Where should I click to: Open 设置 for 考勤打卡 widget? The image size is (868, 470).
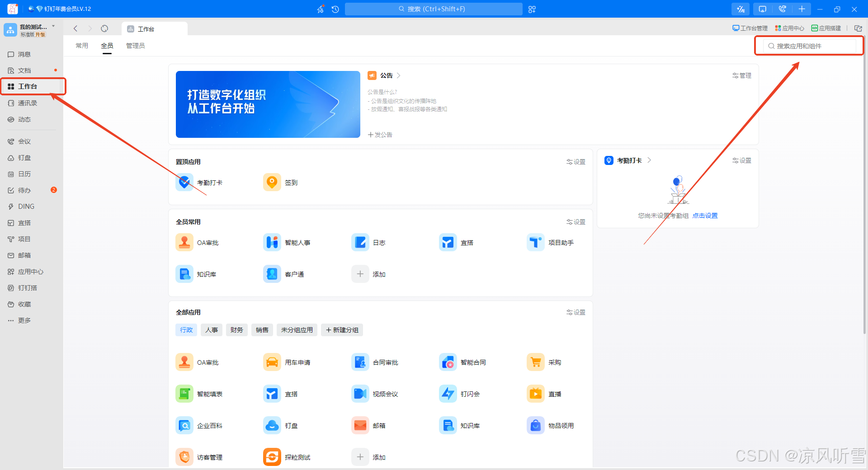pos(742,160)
